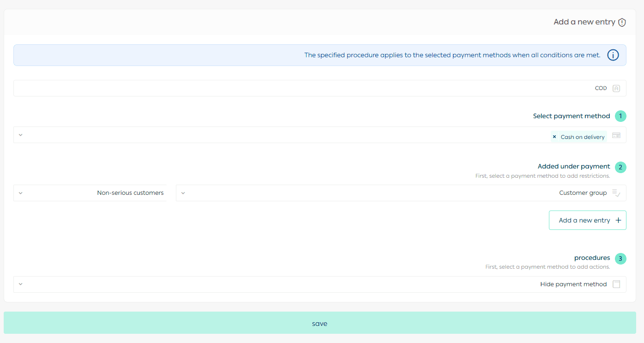Click the shield icon beside Add a new entry title
This screenshot has width=644, height=343.
(x=622, y=22)
